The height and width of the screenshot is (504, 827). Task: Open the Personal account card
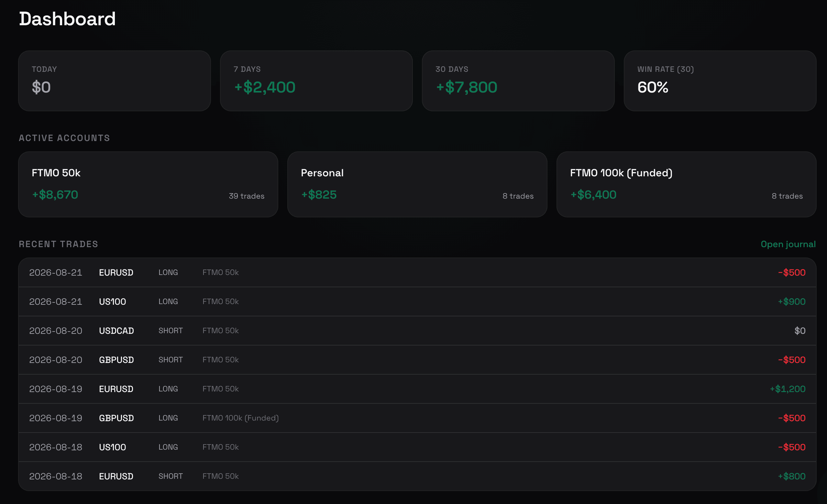coord(417,184)
